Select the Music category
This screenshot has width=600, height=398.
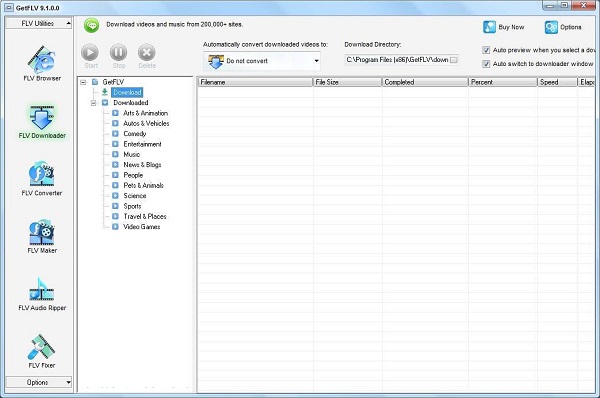click(x=132, y=154)
